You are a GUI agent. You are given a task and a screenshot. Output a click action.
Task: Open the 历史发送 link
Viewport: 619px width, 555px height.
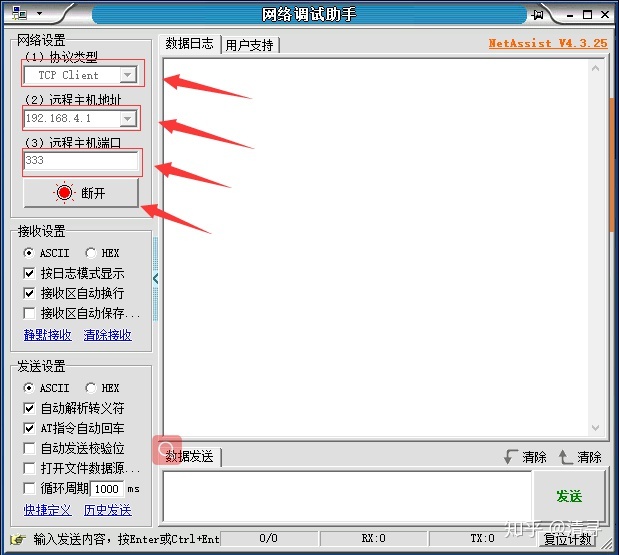click(108, 510)
